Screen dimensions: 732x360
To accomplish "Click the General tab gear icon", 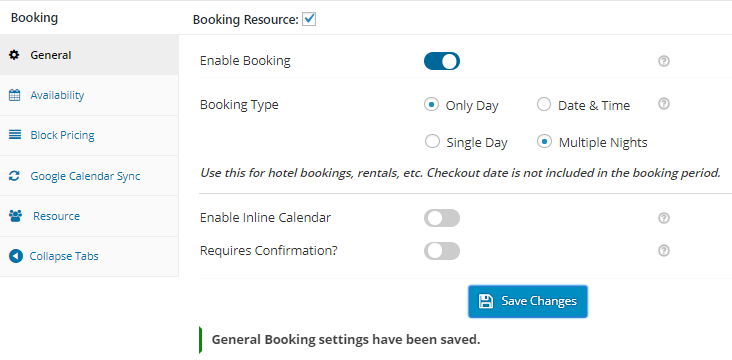I will coord(14,55).
